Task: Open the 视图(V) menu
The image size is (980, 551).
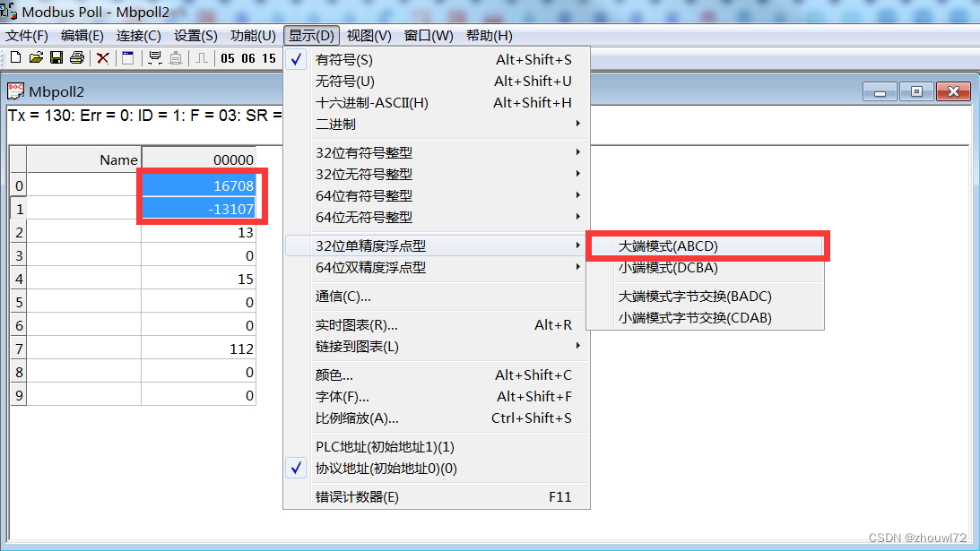Action: (369, 36)
